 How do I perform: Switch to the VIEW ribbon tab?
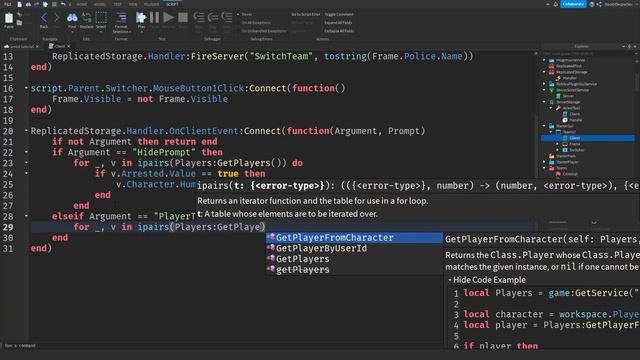click(x=133, y=4)
